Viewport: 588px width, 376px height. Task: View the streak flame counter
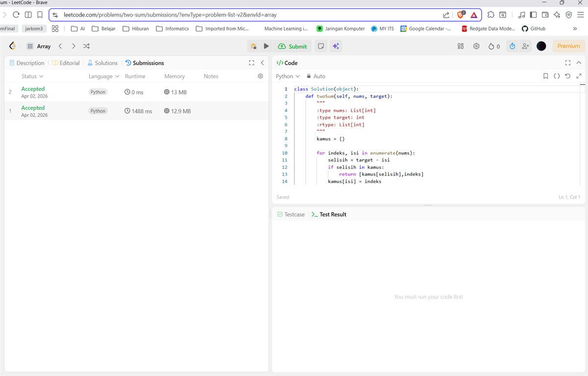[494, 46]
